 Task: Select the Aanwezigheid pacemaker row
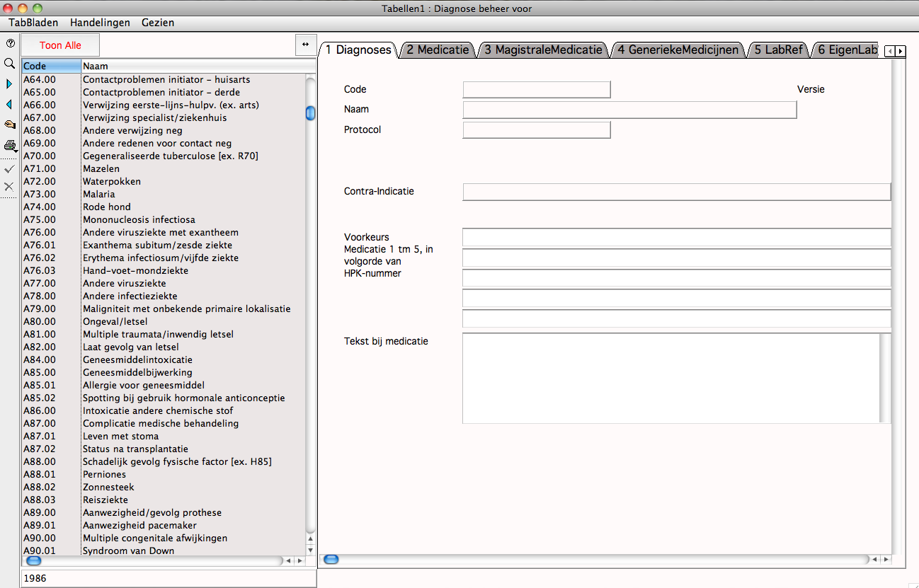coord(164,525)
